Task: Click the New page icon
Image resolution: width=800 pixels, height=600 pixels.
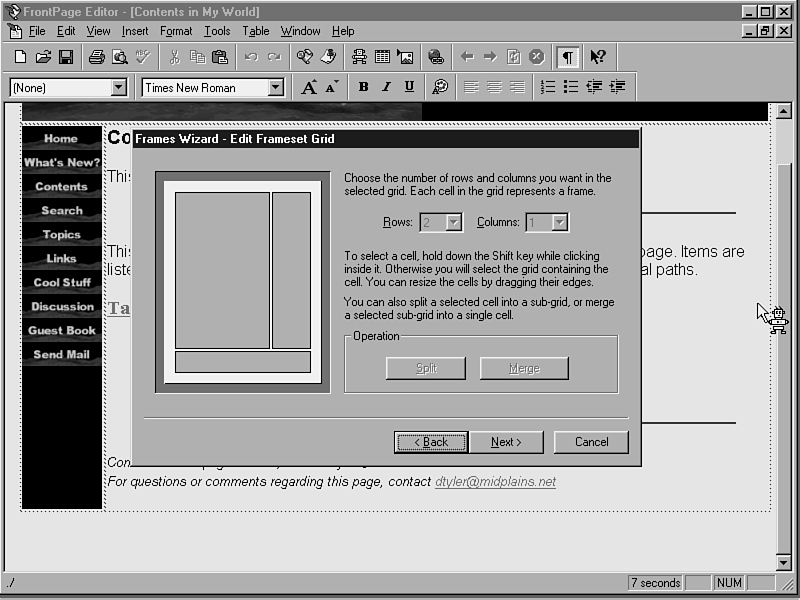Action: click(x=20, y=57)
